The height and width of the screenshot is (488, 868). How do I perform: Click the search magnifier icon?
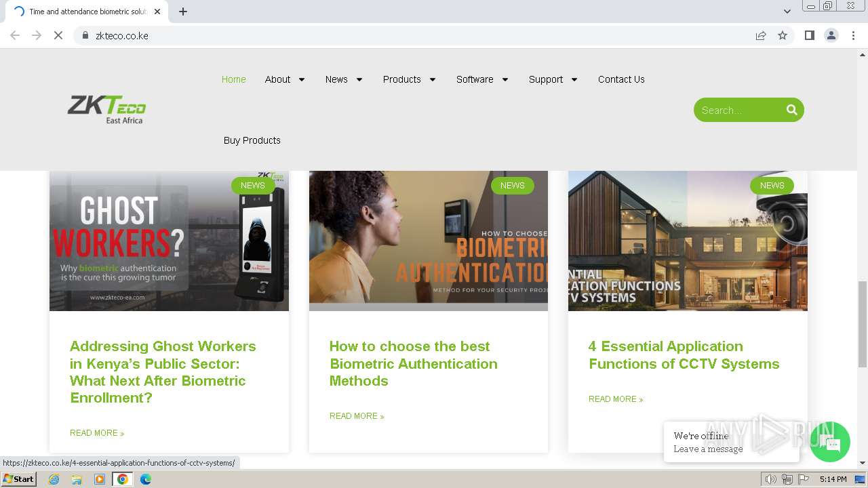pyautogui.click(x=791, y=110)
